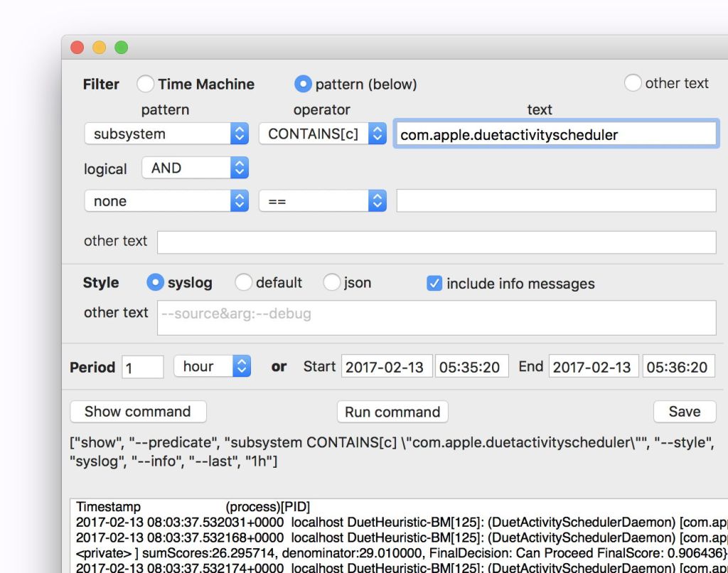Screen dimensions: 728x573
Task: Click the com.apple.duetactivityscheduler text field
Action: coord(555,134)
